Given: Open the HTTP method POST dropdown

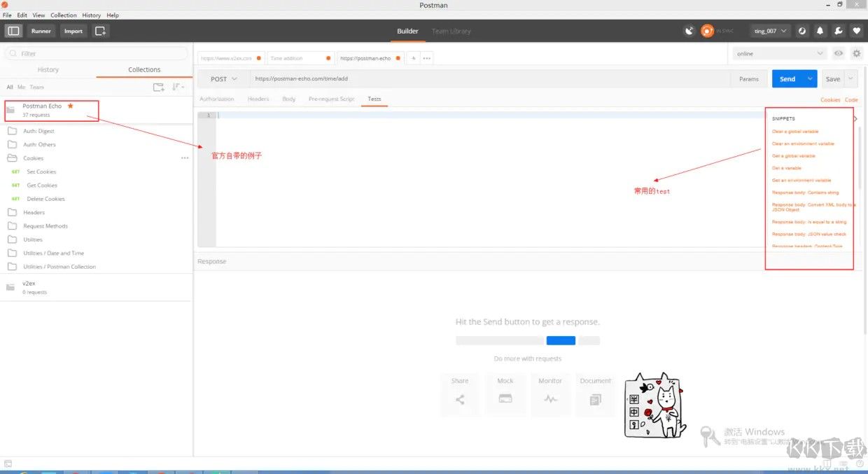Looking at the screenshot, I should tap(224, 79).
